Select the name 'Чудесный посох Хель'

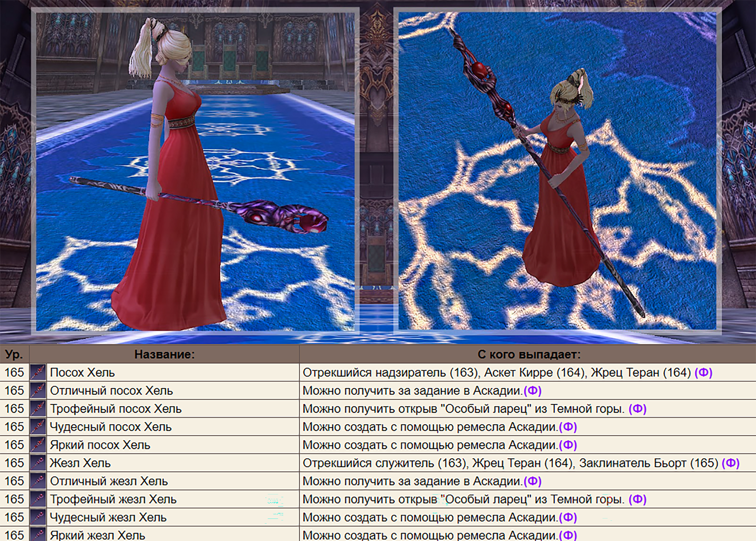click(x=111, y=427)
